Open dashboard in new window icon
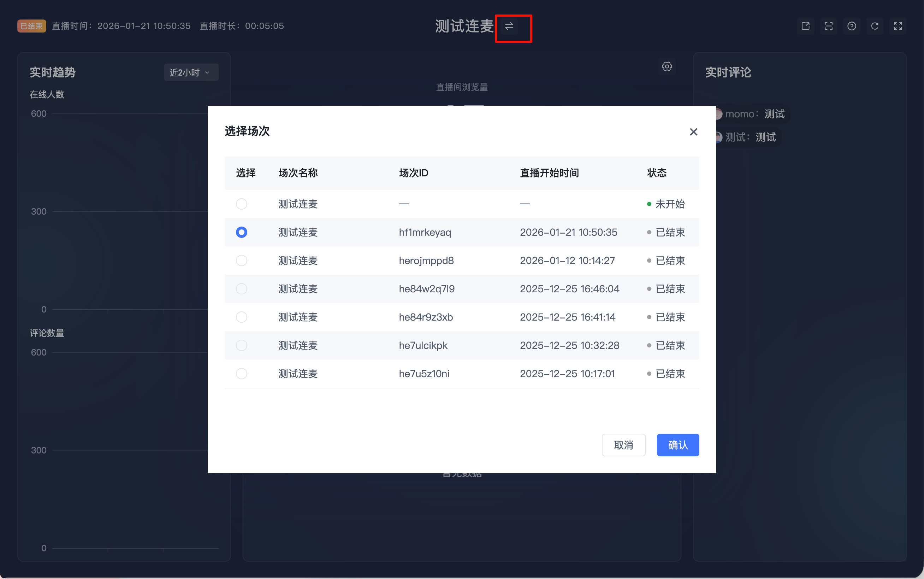The height and width of the screenshot is (579, 924). [x=805, y=26]
